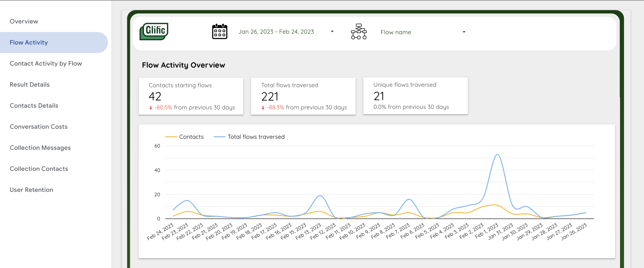Click the y-axis value 60

coord(157,146)
